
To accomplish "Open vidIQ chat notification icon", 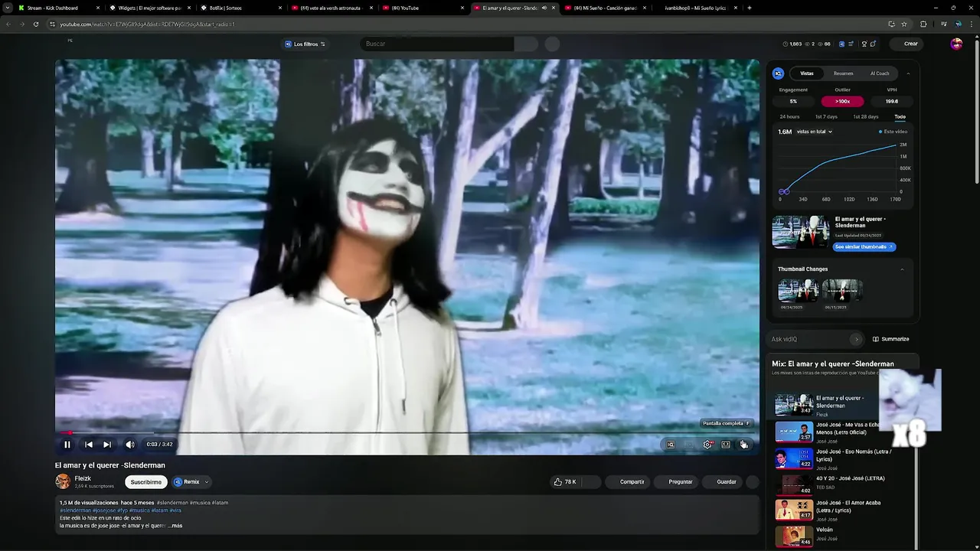I will point(874,44).
